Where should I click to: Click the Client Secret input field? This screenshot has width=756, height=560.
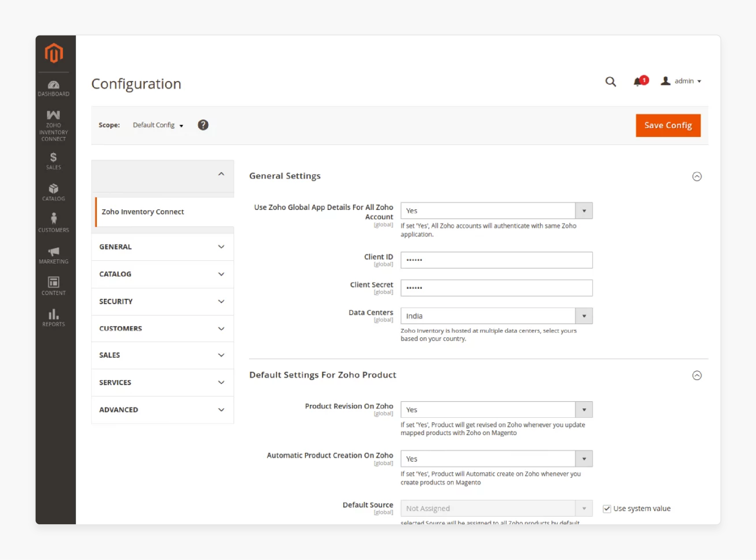496,288
